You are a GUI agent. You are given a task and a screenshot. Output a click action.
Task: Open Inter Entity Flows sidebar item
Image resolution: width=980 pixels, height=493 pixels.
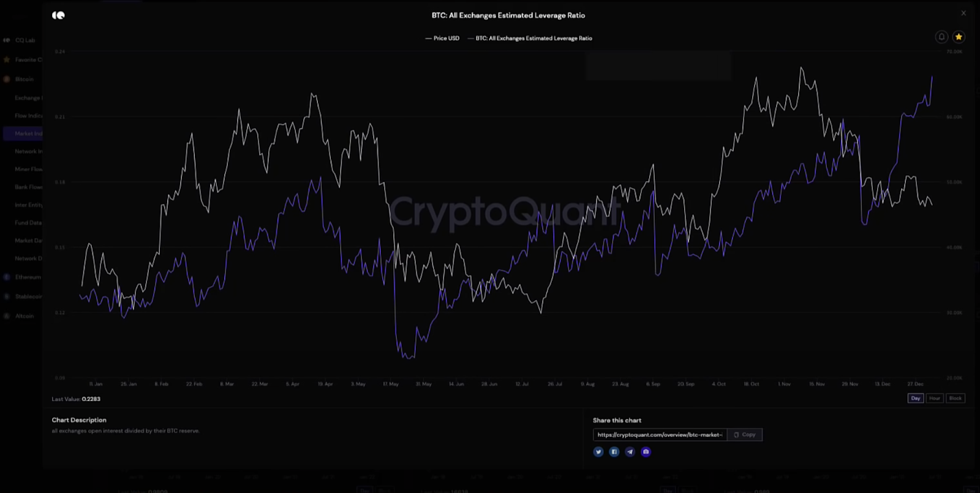click(28, 205)
